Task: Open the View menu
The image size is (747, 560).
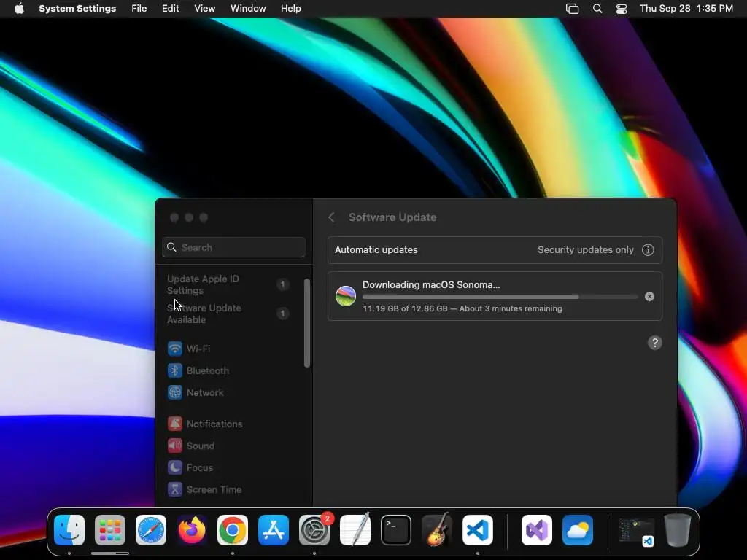Action: point(204,9)
